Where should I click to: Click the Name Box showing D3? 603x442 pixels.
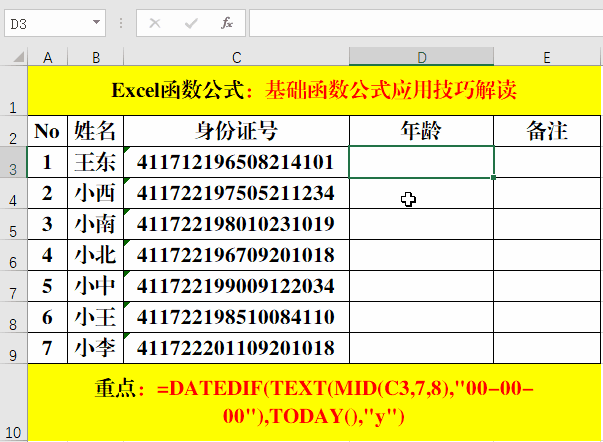55,24
